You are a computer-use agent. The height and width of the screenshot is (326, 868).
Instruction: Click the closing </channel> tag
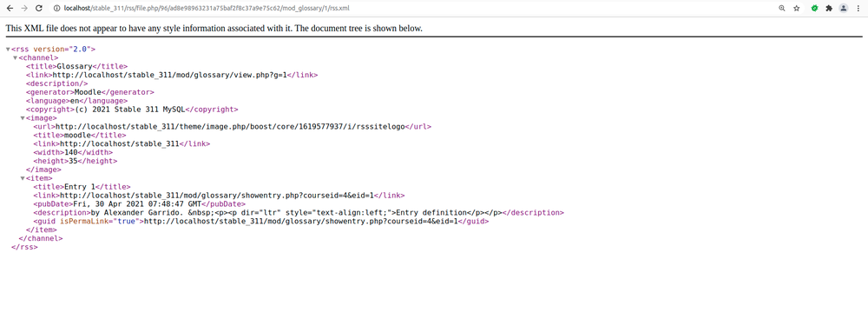tap(41, 238)
